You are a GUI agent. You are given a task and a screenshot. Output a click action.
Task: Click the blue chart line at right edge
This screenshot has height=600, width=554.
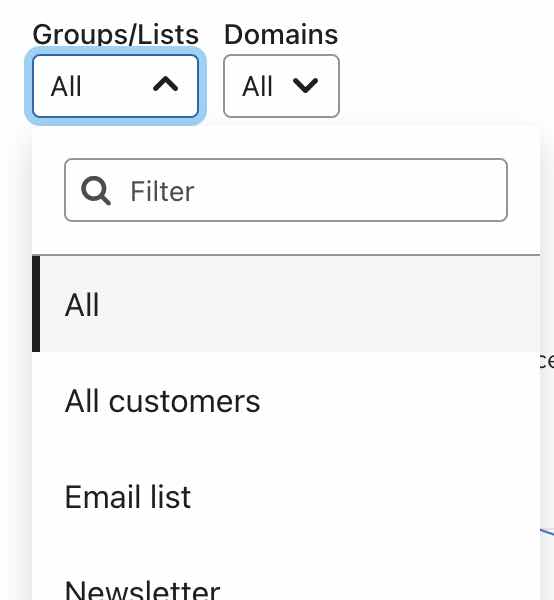(547, 532)
